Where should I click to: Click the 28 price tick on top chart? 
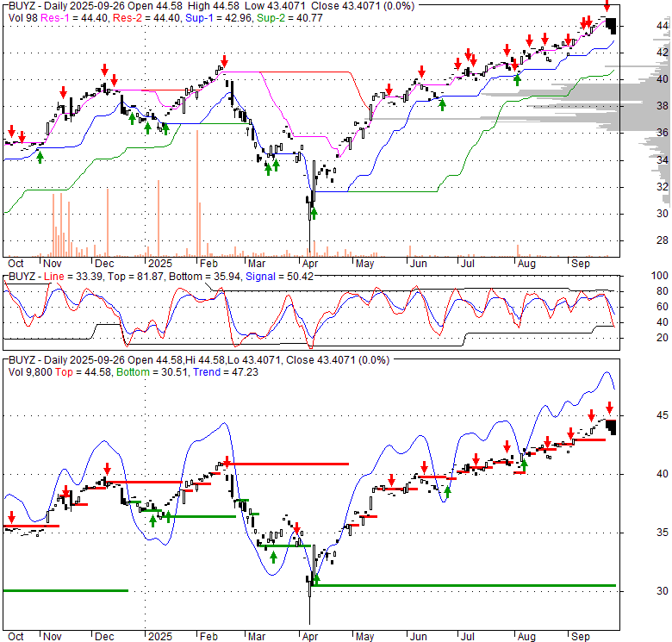click(663, 240)
